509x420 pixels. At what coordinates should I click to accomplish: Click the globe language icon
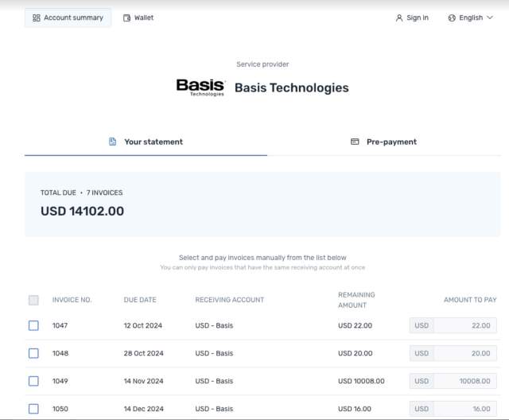point(452,17)
